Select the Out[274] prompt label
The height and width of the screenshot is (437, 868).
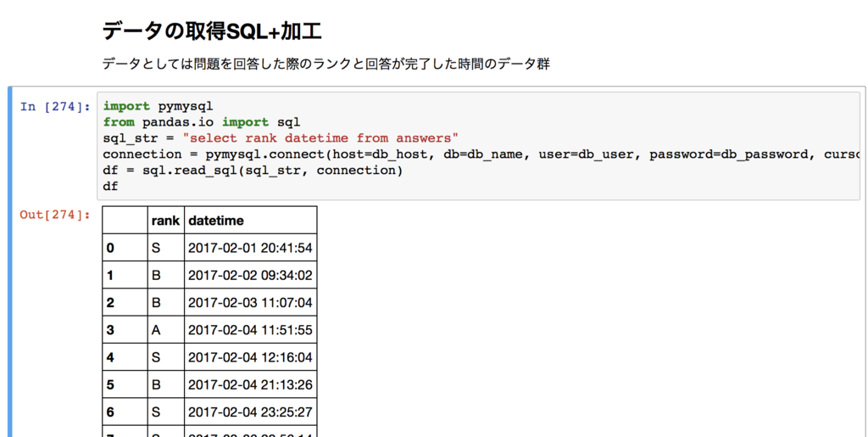coord(55,215)
